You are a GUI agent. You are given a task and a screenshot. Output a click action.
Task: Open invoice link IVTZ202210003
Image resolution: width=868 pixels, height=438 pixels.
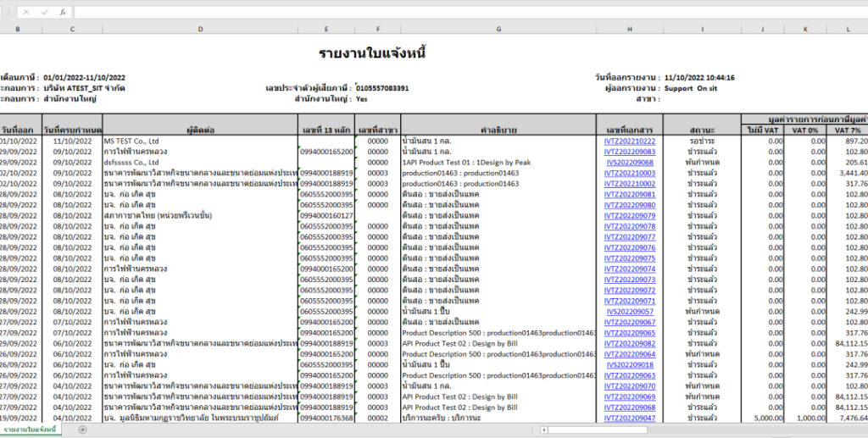click(x=629, y=173)
